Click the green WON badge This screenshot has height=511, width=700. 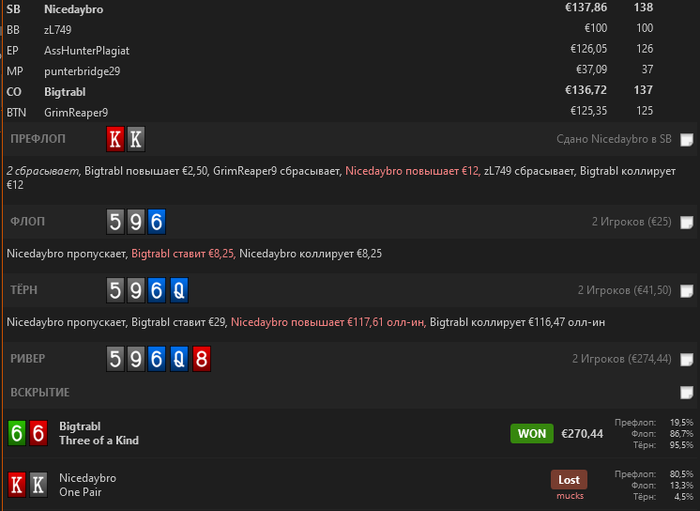532,433
